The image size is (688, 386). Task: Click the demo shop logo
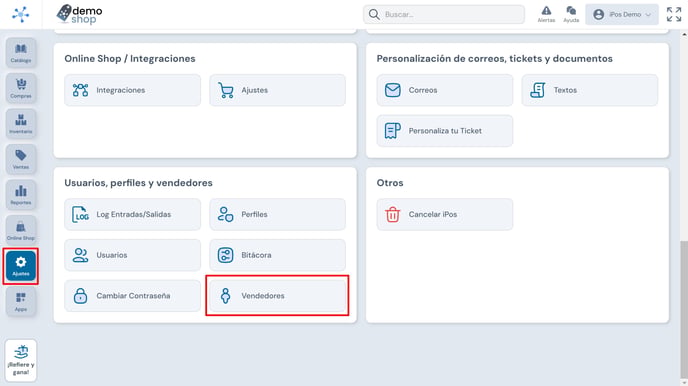tap(79, 14)
